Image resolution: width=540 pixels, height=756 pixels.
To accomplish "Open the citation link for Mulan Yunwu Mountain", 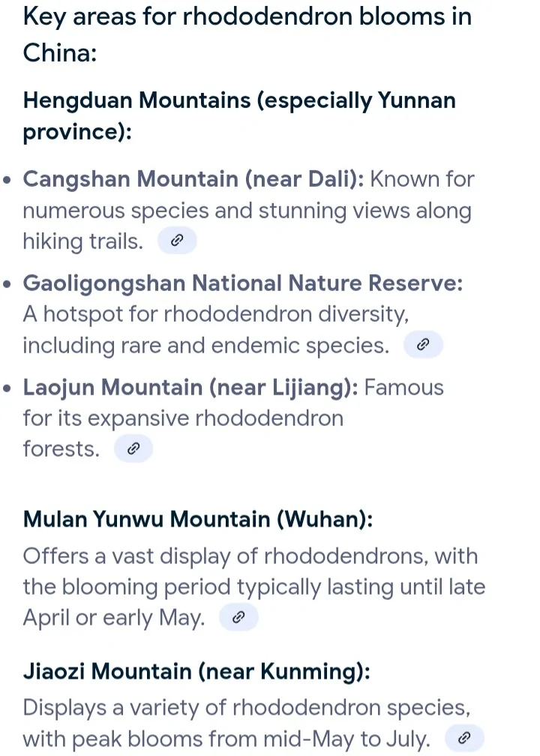I will coord(238,618).
